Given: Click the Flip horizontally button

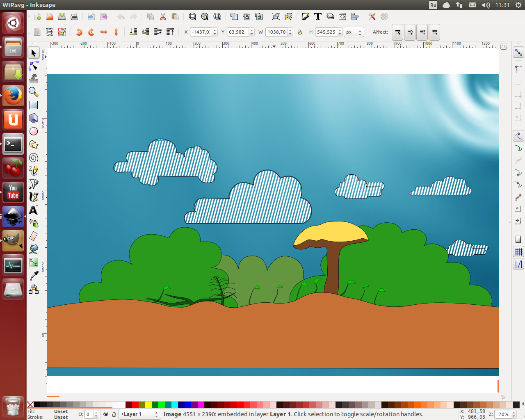Looking at the screenshot, I should coord(104,32).
